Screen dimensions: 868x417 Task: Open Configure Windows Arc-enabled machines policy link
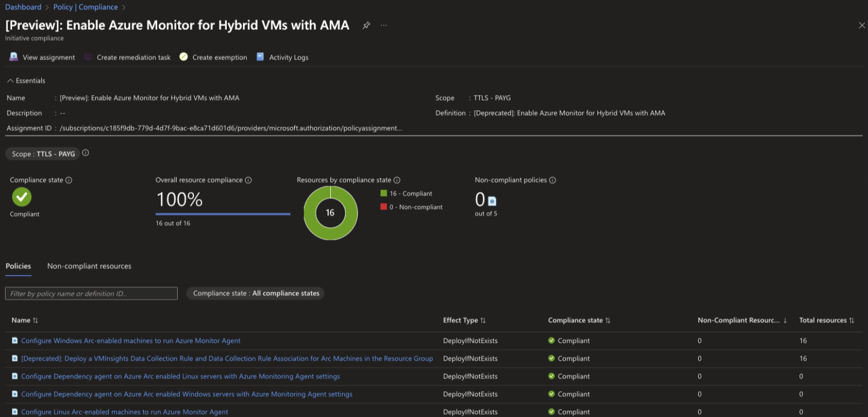(131, 341)
